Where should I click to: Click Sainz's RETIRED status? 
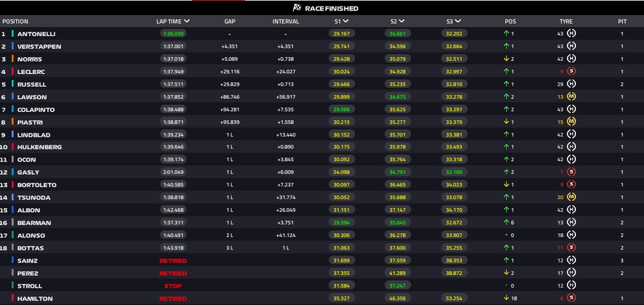click(173, 260)
